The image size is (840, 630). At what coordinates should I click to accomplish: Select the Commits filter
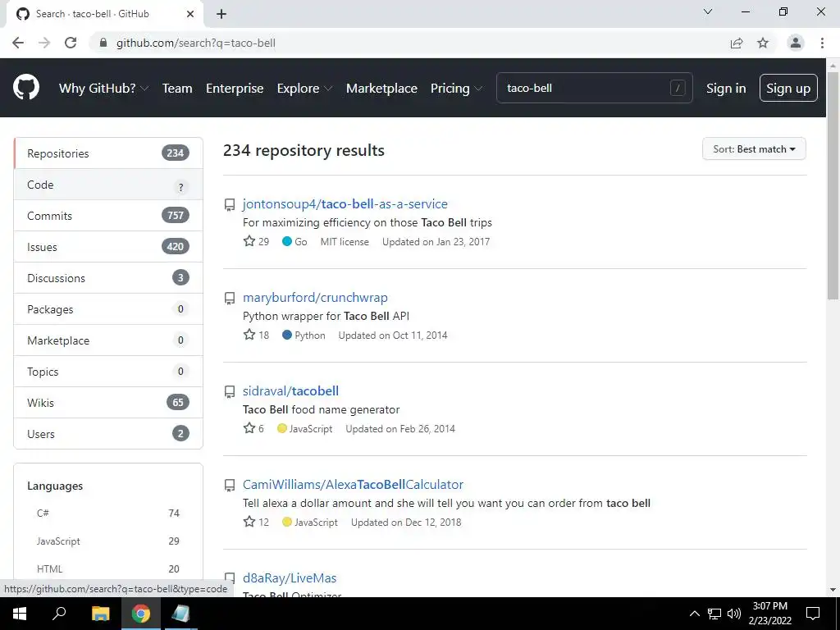pyautogui.click(x=108, y=216)
